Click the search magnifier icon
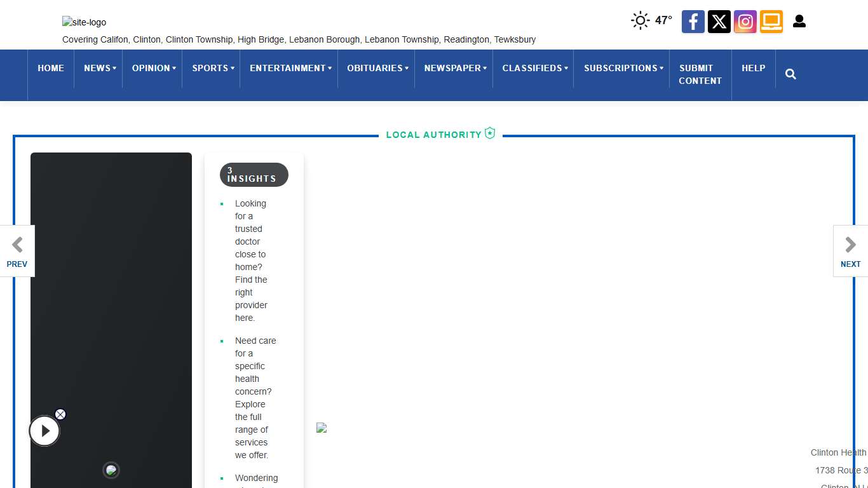The width and height of the screenshot is (868, 488). (x=790, y=74)
